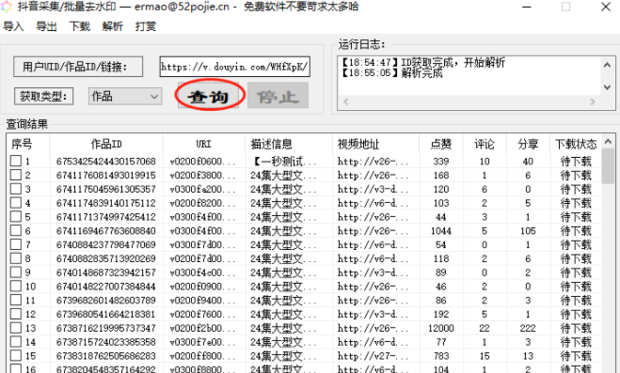Click the 分享 column header
620x373 pixels.
tap(528, 144)
